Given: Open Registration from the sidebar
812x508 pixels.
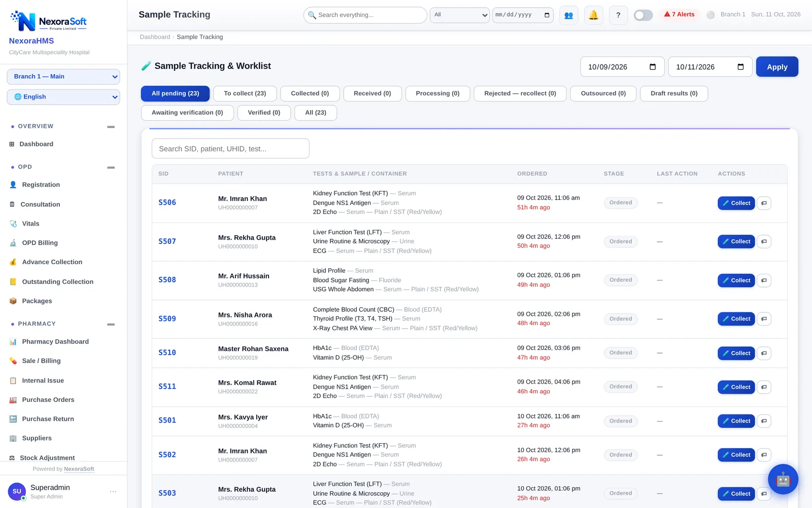Looking at the screenshot, I should point(41,185).
